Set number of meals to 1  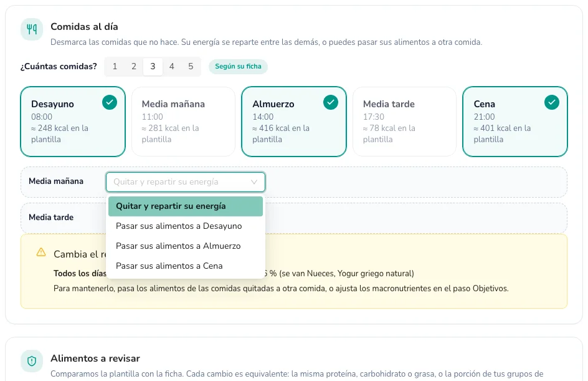pos(115,67)
